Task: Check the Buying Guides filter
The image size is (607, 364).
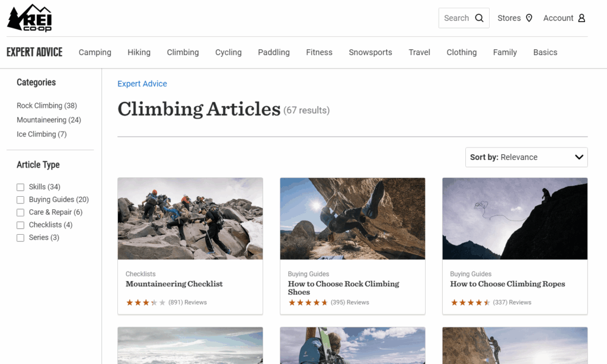Action: tap(21, 200)
